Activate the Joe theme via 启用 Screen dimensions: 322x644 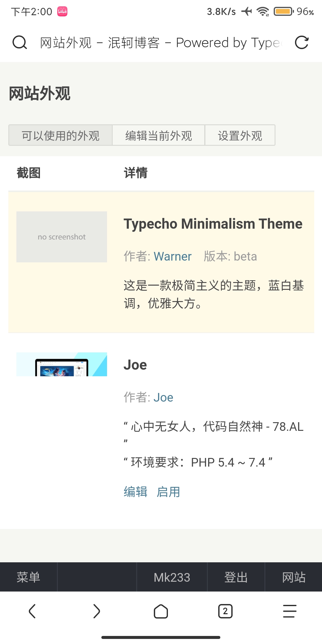[x=169, y=492]
